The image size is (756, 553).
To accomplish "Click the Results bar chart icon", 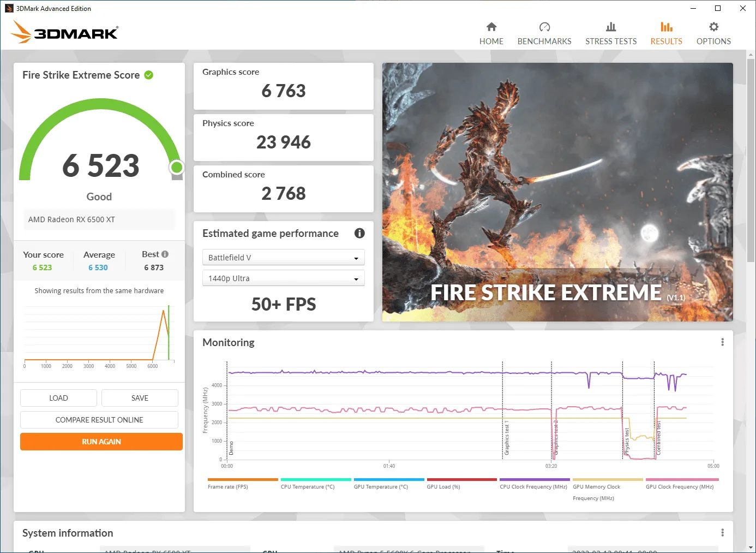I will click(x=666, y=27).
